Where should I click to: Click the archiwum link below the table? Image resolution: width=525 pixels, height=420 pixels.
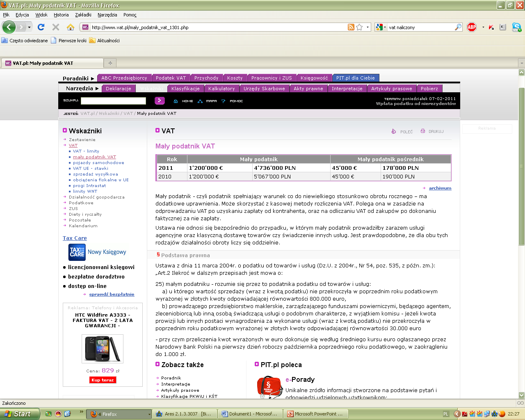pyautogui.click(x=440, y=188)
